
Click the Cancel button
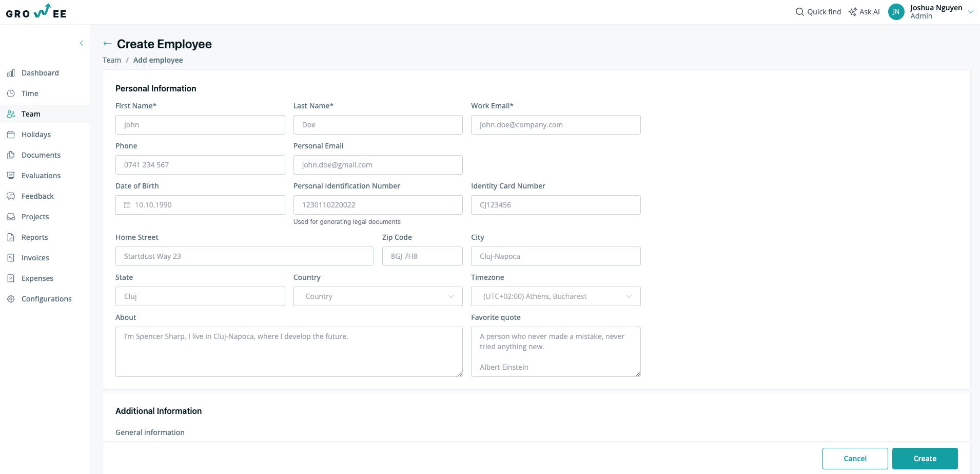point(855,459)
